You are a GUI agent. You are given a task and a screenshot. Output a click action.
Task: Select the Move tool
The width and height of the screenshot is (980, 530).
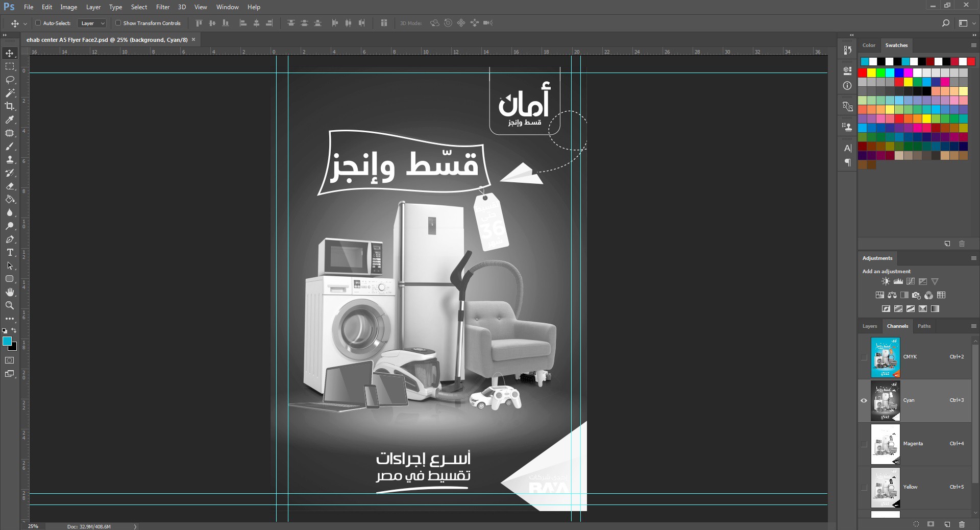click(x=10, y=53)
